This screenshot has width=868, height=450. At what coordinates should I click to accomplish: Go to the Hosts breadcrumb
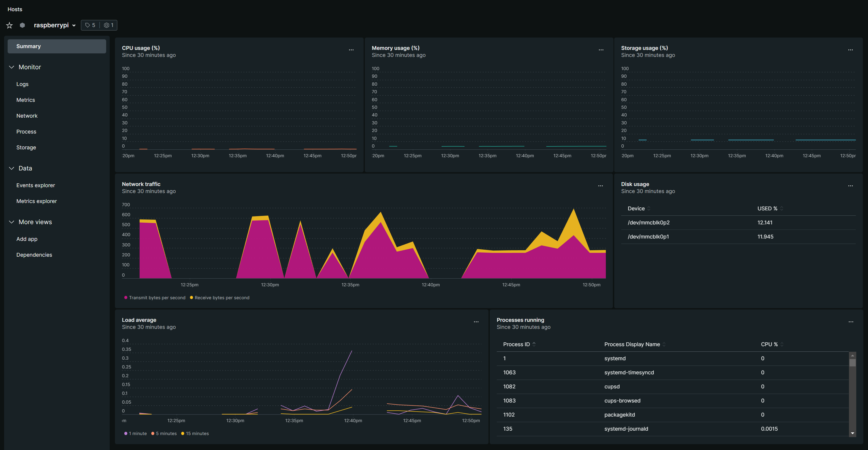(x=15, y=9)
